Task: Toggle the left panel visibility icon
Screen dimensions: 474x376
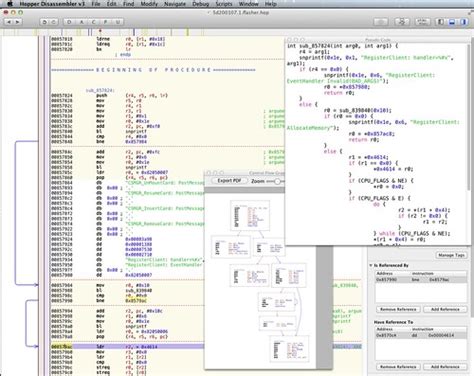Action: 440,22
